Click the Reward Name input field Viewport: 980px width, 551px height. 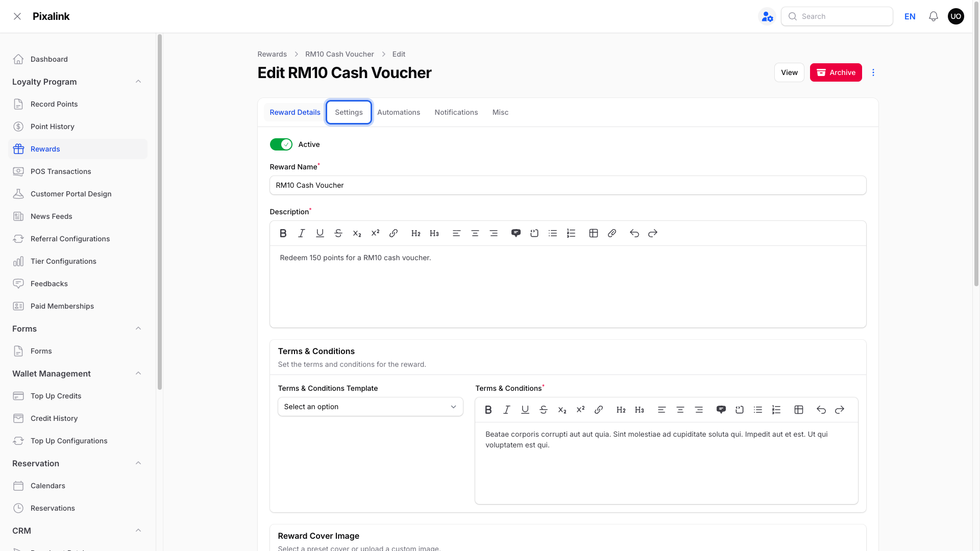[x=568, y=185]
